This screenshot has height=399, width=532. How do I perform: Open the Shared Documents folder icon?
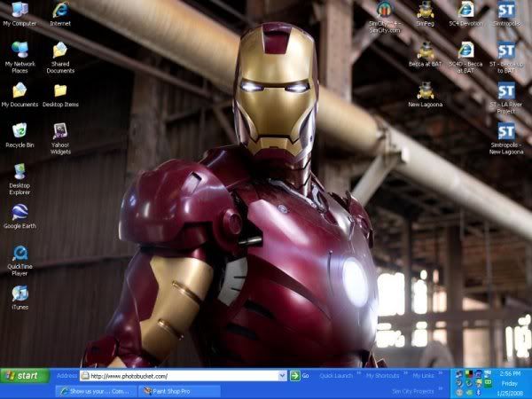(x=60, y=58)
